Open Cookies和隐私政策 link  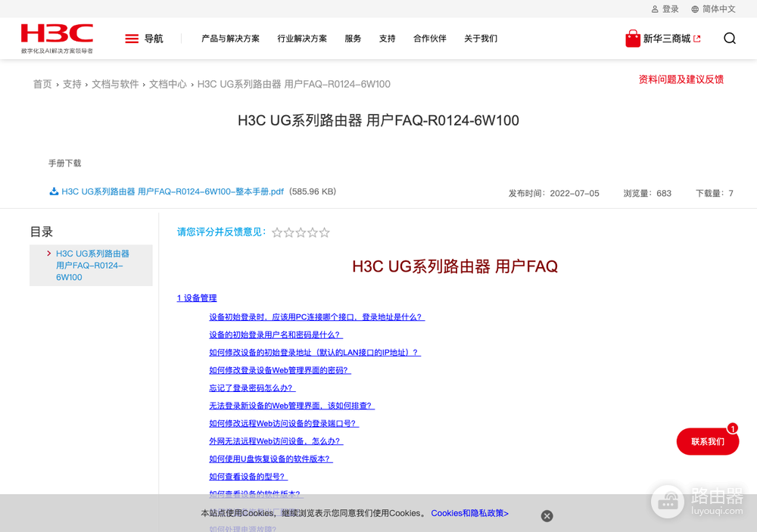coord(469,513)
